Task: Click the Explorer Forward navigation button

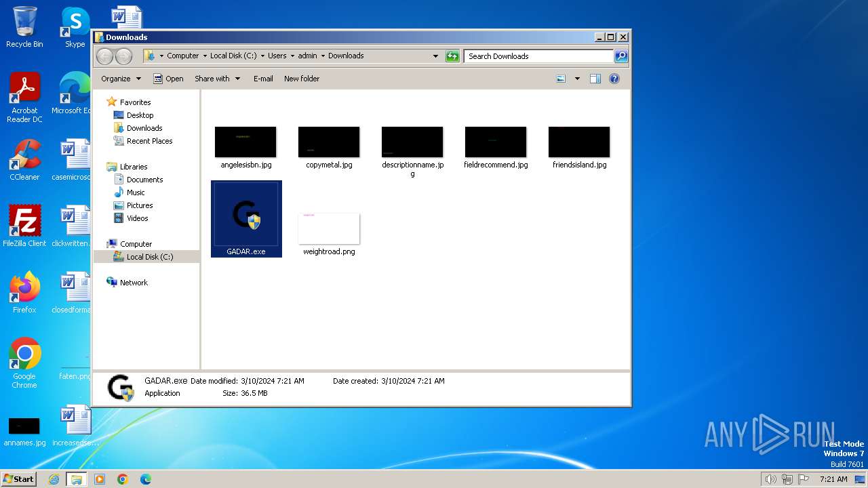Action: click(x=123, y=56)
